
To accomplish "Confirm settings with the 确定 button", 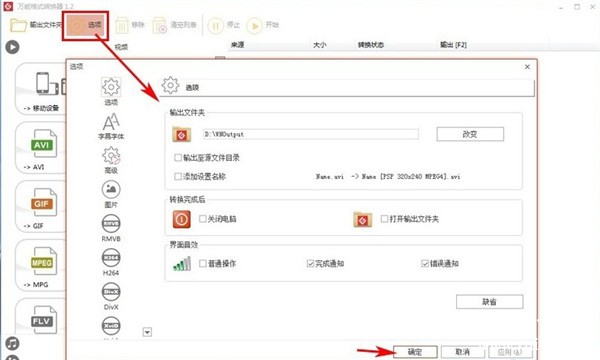I will pos(415,352).
